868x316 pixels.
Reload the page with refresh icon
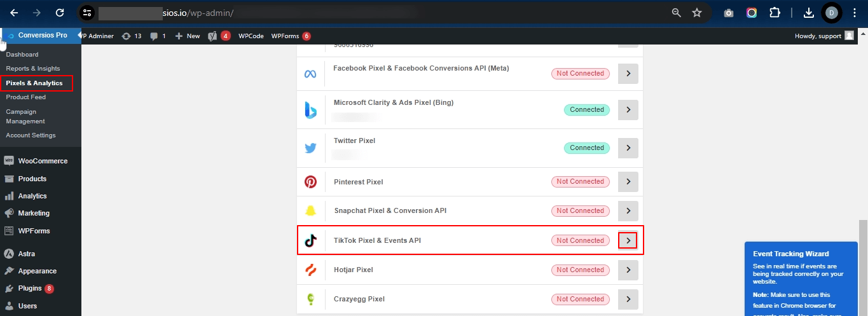pyautogui.click(x=60, y=12)
